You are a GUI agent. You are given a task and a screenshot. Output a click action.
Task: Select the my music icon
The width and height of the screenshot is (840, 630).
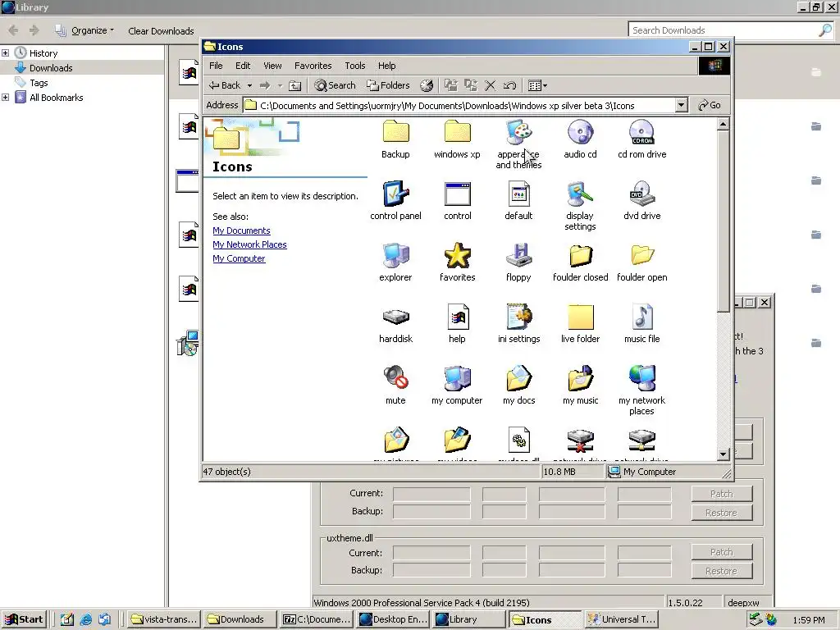(x=580, y=379)
